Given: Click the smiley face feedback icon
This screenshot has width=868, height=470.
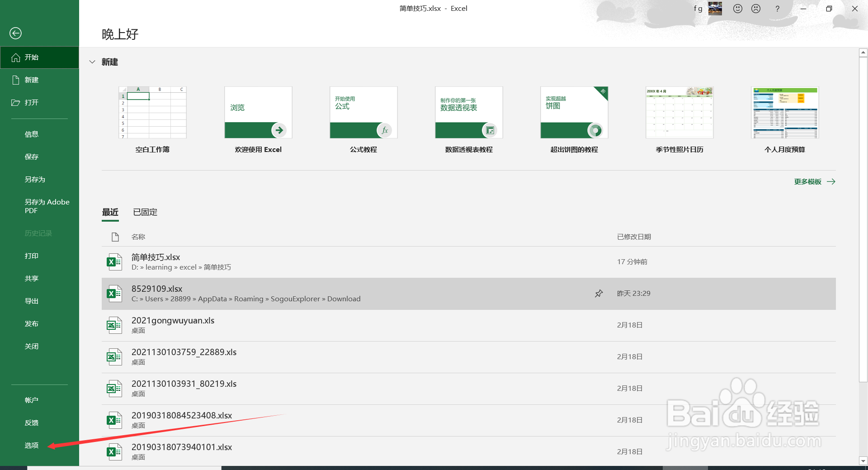Looking at the screenshot, I should (x=738, y=9).
